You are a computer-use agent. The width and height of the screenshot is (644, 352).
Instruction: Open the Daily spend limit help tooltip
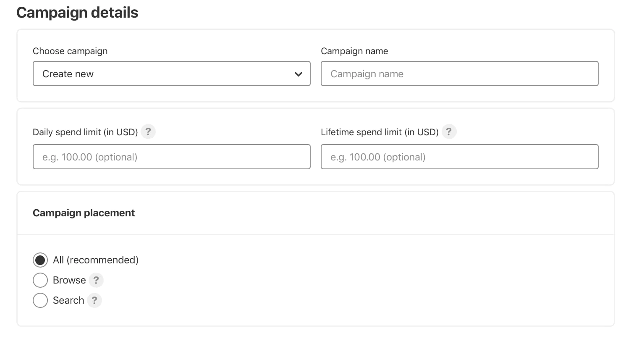point(148,132)
